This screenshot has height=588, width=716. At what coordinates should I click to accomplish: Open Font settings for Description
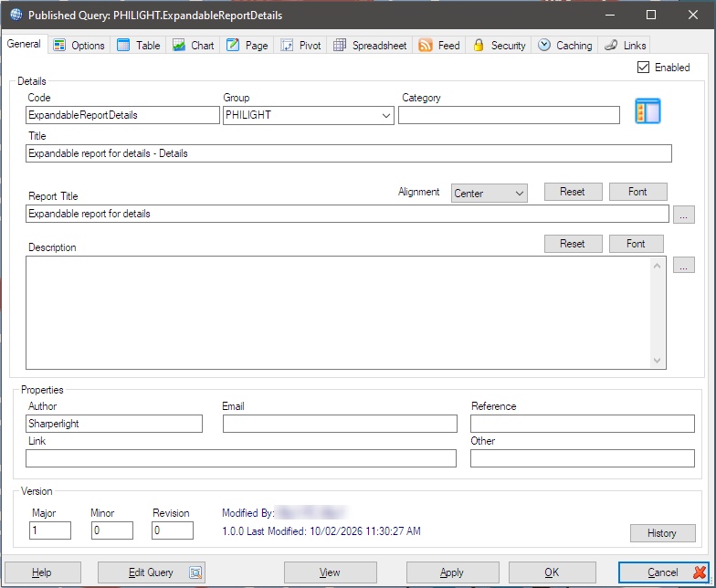click(636, 244)
